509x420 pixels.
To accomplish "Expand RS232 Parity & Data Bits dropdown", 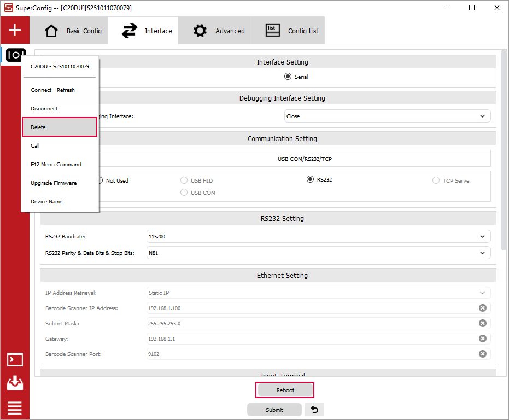I will pyautogui.click(x=318, y=253).
